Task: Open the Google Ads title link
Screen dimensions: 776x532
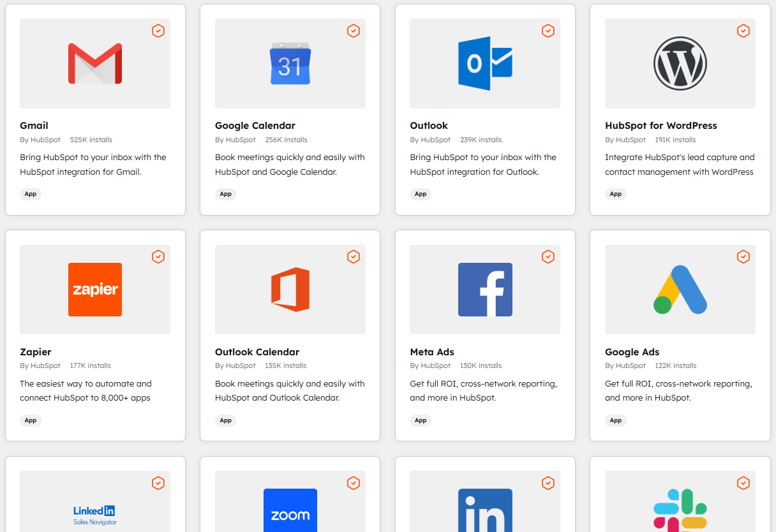Action: (632, 352)
